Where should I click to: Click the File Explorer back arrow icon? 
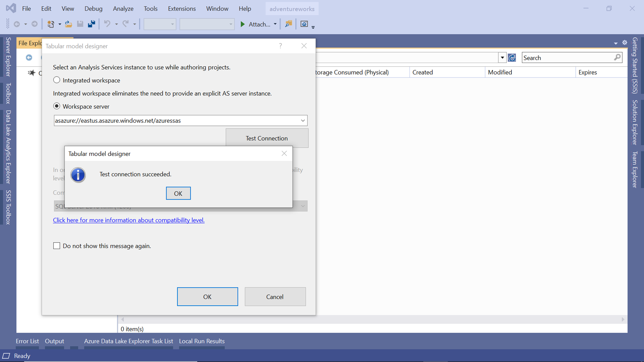click(x=29, y=58)
